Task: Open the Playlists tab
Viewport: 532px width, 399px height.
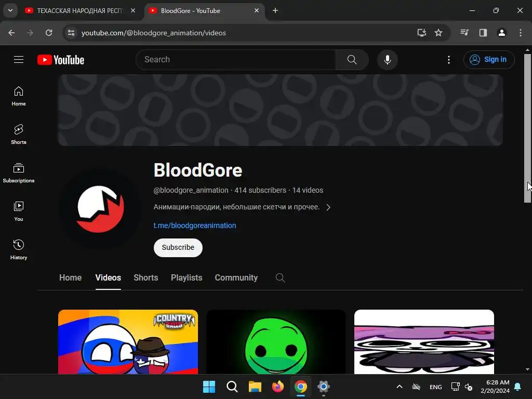Action: pos(187,277)
